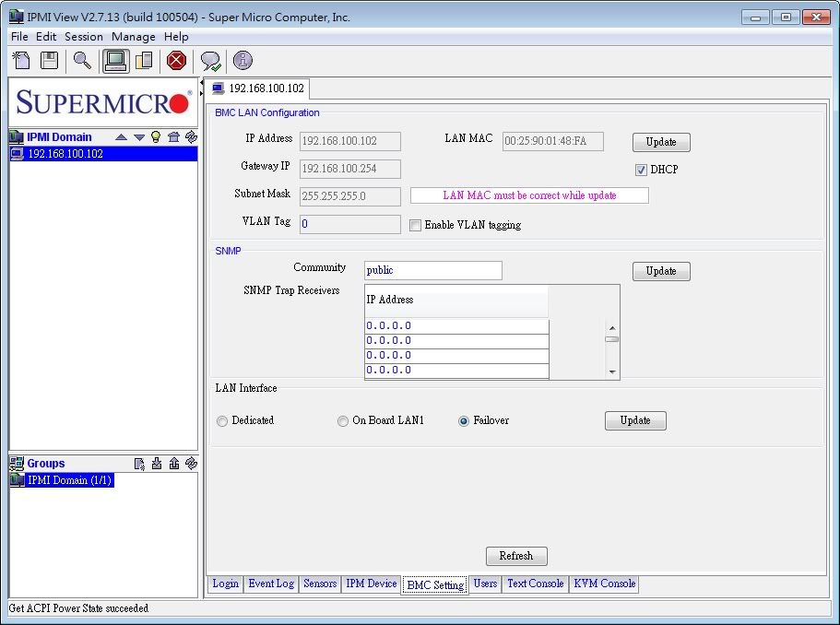Image resolution: width=840 pixels, height=625 pixels.
Task: Click the refresh icon in IPMI Domain header
Action: click(x=191, y=136)
